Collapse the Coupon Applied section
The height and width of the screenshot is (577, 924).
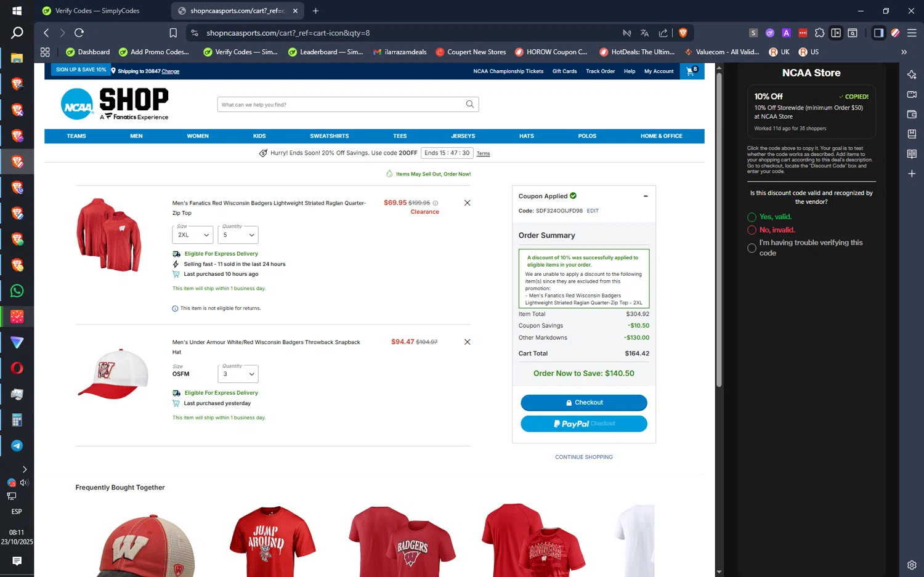pyautogui.click(x=646, y=196)
